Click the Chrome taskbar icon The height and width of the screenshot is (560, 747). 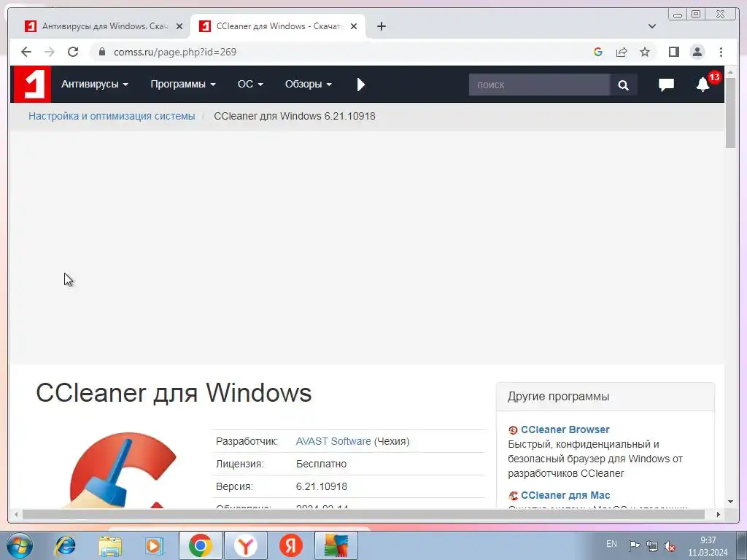200,545
